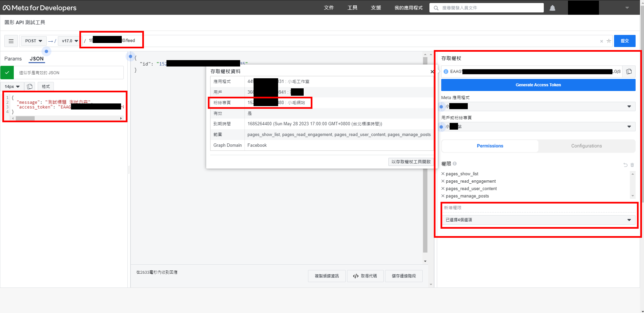Open the HTTP method POST dropdown
644x313 pixels.
(34, 41)
